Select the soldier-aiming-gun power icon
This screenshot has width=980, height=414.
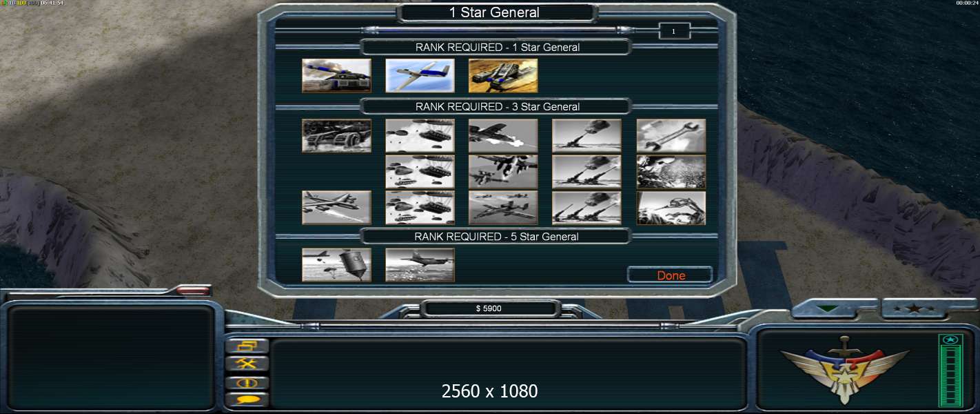point(671,208)
